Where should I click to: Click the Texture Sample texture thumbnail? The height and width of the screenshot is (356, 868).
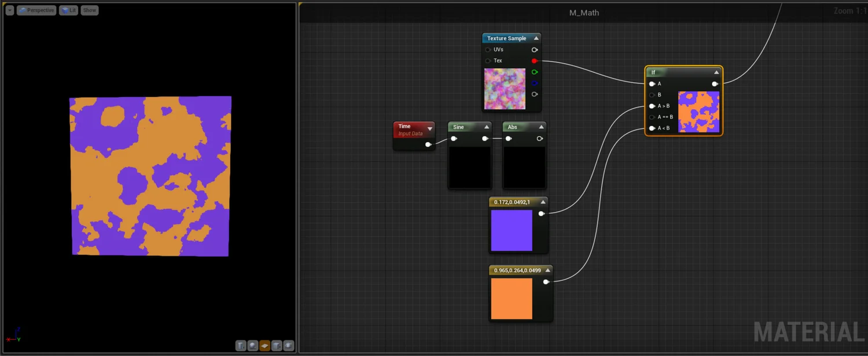click(x=504, y=89)
